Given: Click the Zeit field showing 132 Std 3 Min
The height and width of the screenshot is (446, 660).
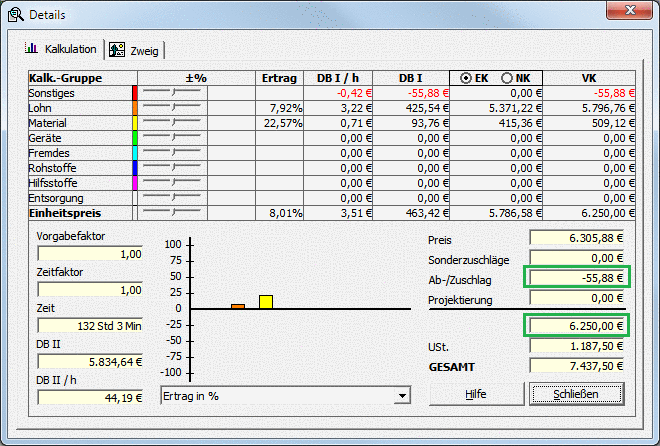Looking at the screenshot, I should [x=90, y=326].
